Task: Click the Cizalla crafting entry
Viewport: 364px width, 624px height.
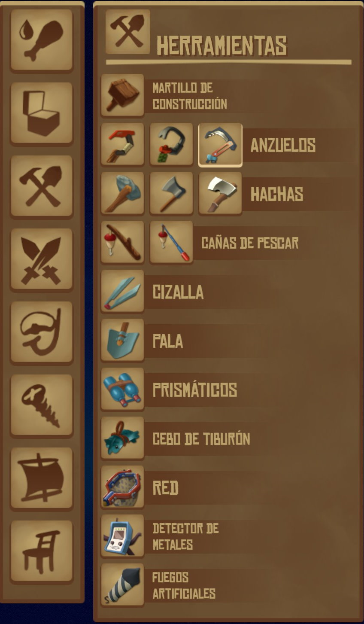Action: pyautogui.click(x=185, y=291)
